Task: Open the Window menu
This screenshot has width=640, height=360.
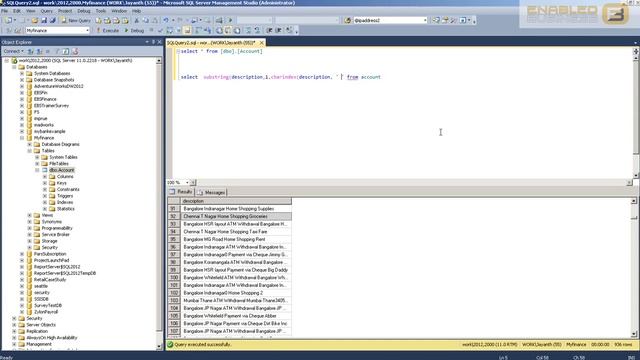Action: (119, 11)
